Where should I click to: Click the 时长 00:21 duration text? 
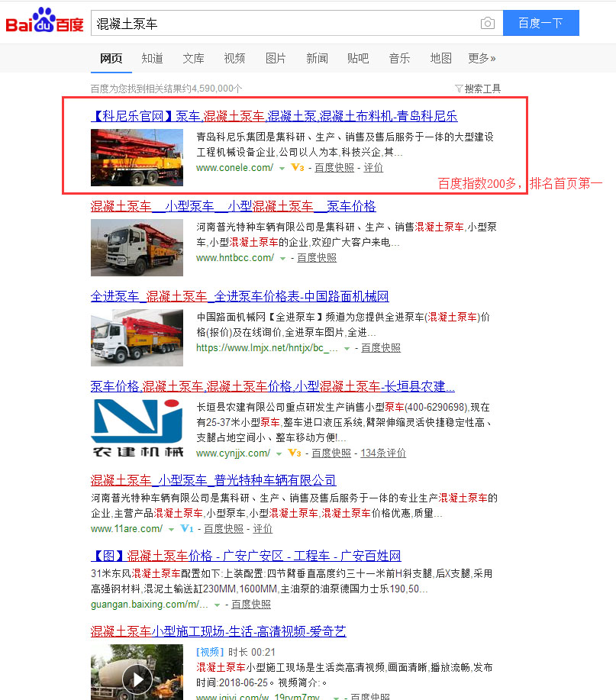pyautogui.click(x=252, y=652)
